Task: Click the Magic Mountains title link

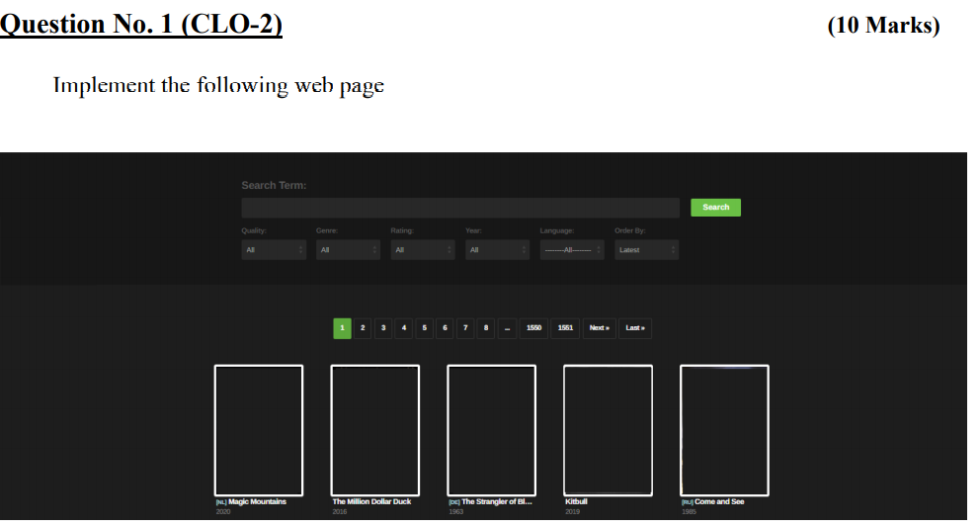Action: coord(258,502)
